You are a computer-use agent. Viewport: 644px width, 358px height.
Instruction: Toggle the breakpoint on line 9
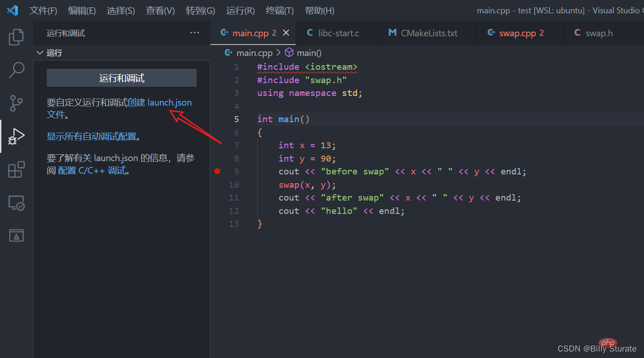click(x=217, y=172)
